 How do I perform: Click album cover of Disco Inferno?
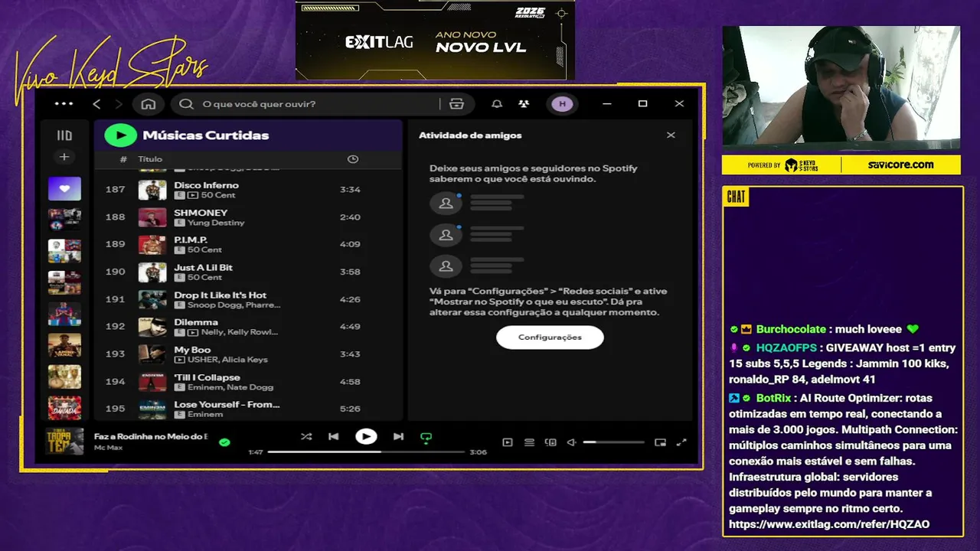point(152,190)
